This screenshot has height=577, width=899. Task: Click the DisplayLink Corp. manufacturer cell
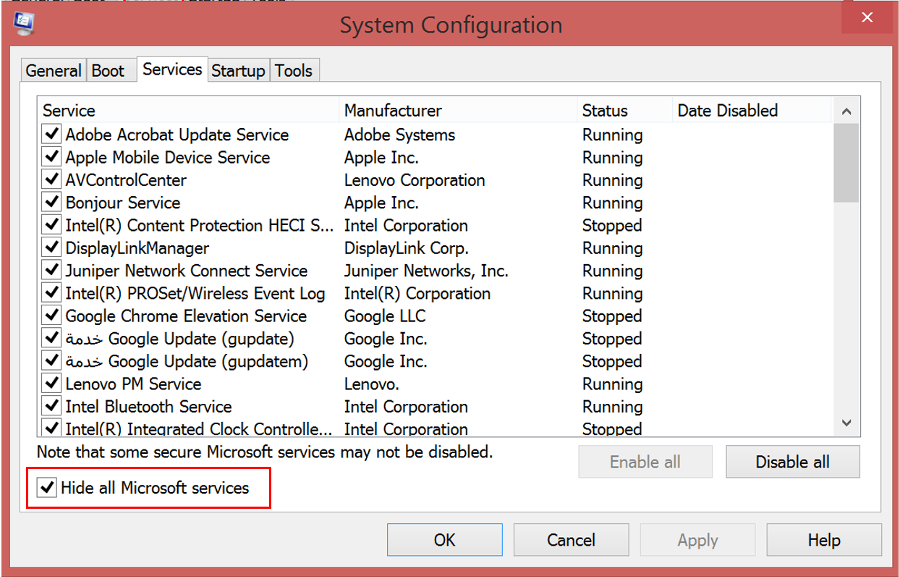pyautogui.click(x=406, y=248)
